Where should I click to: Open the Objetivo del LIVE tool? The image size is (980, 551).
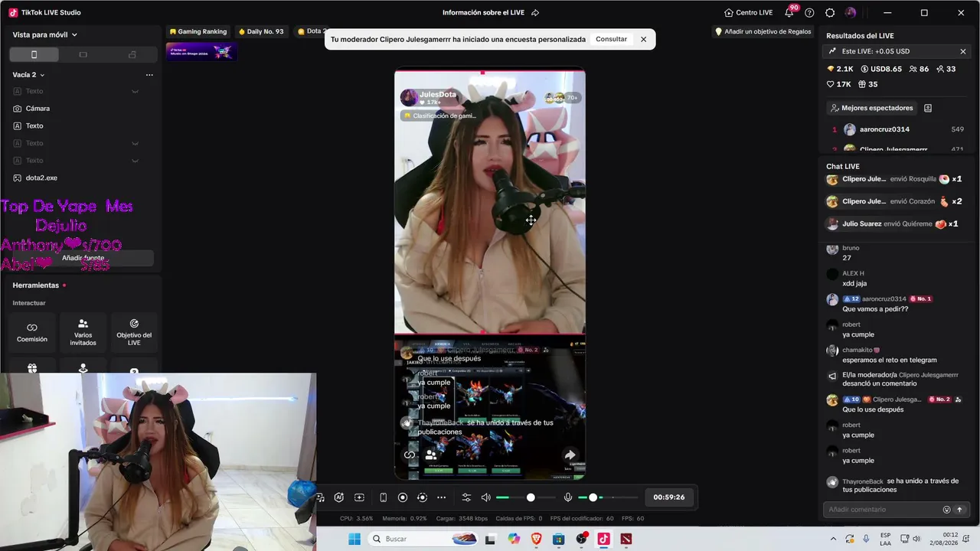[x=134, y=332]
